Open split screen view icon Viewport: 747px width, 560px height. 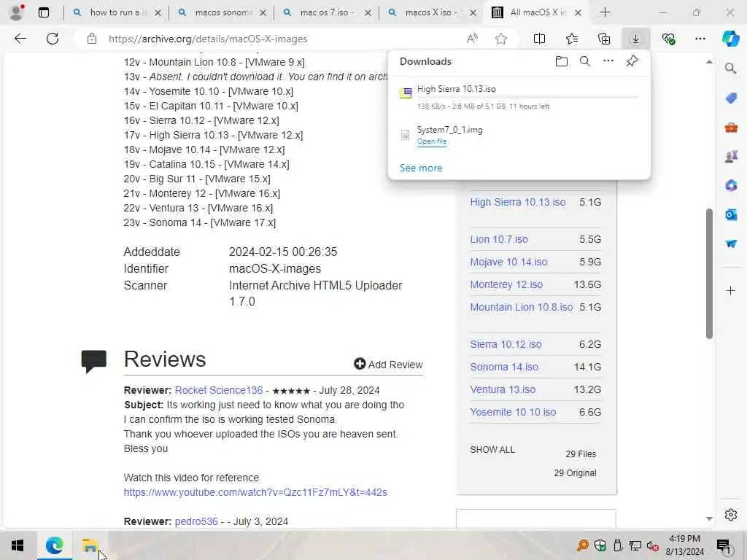pyautogui.click(x=539, y=39)
